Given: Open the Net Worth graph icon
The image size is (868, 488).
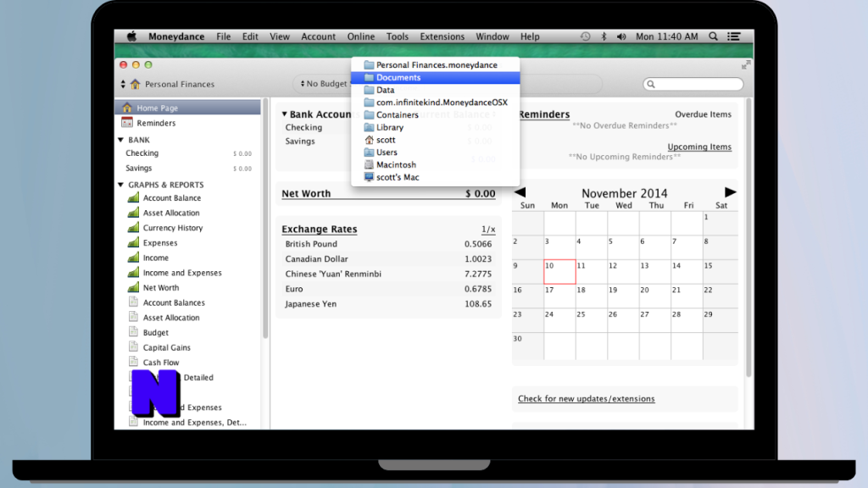Looking at the screenshot, I should (133, 287).
